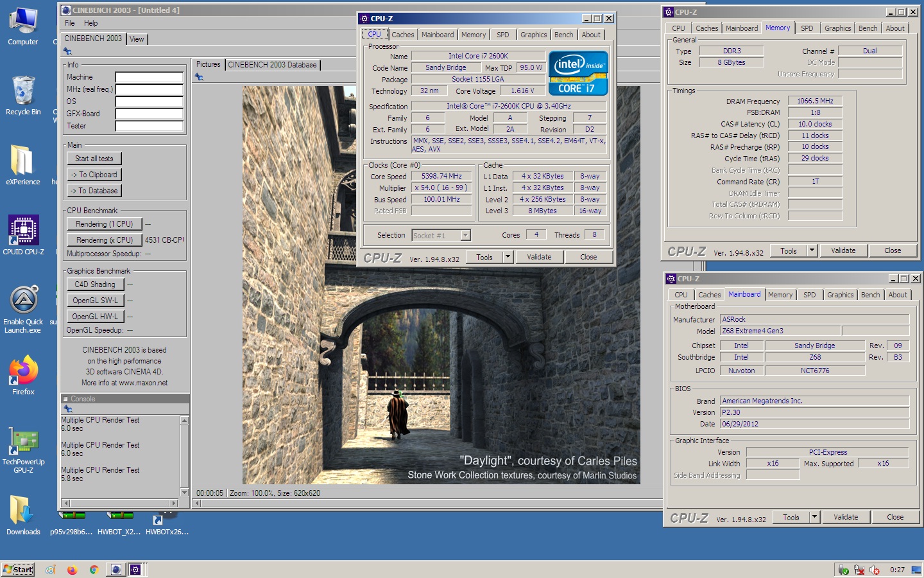This screenshot has width=924, height=578.
Task: Click the Paint icon in quick launch
Action: (x=51, y=570)
